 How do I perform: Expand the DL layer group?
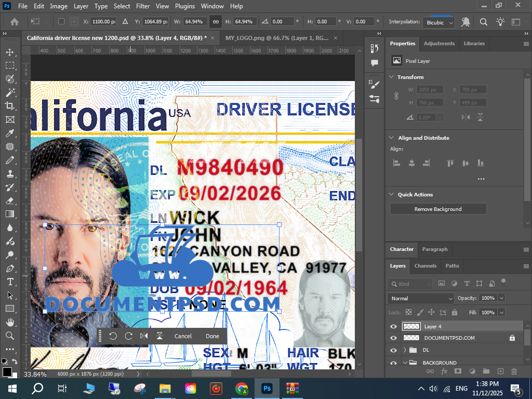click(405, 350)
